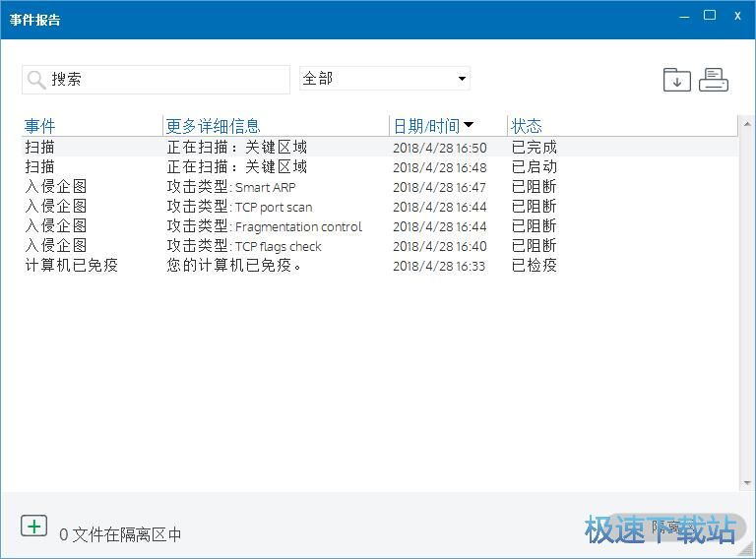This screenshot has height=559, width=756.
Task: Select the Smart ARP intrusion event
Action: 295,187
